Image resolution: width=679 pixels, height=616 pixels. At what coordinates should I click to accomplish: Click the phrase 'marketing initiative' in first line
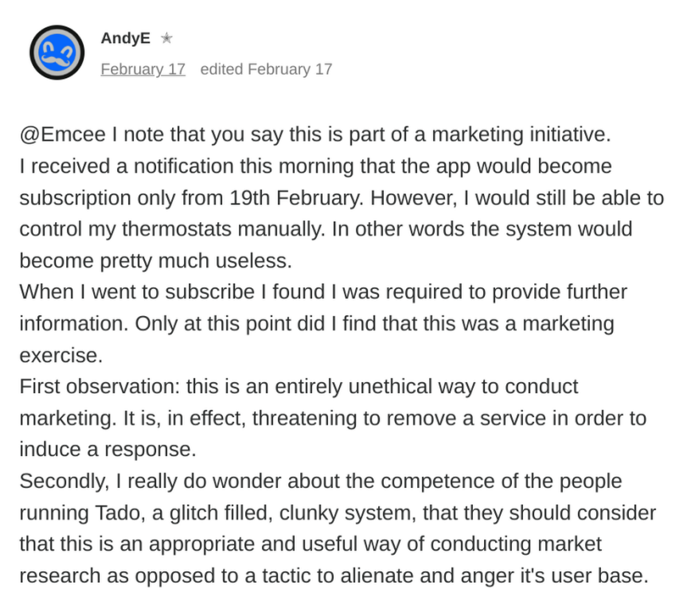click(521, 135)
